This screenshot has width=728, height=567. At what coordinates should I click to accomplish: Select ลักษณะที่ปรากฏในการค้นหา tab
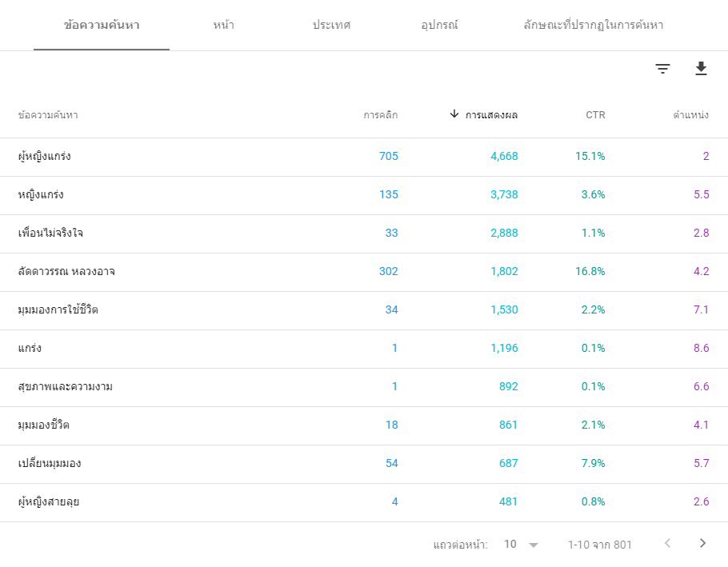pos(594,25)
